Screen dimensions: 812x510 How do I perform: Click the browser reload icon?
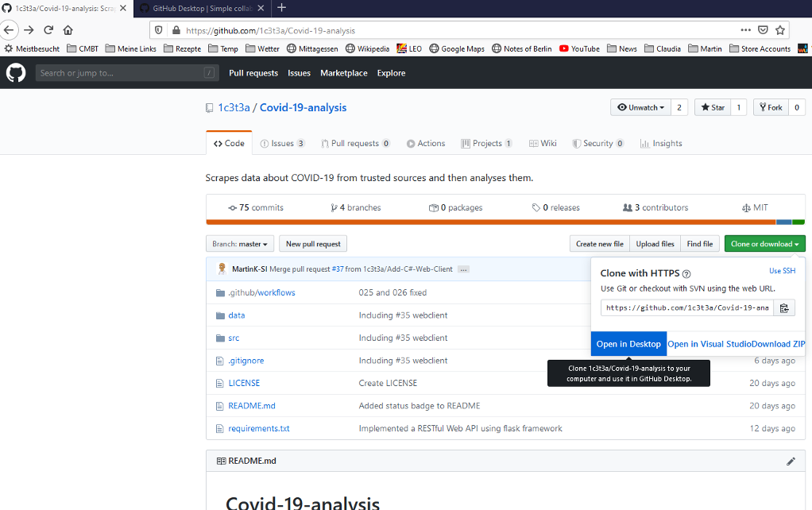(x=48, y=30)
